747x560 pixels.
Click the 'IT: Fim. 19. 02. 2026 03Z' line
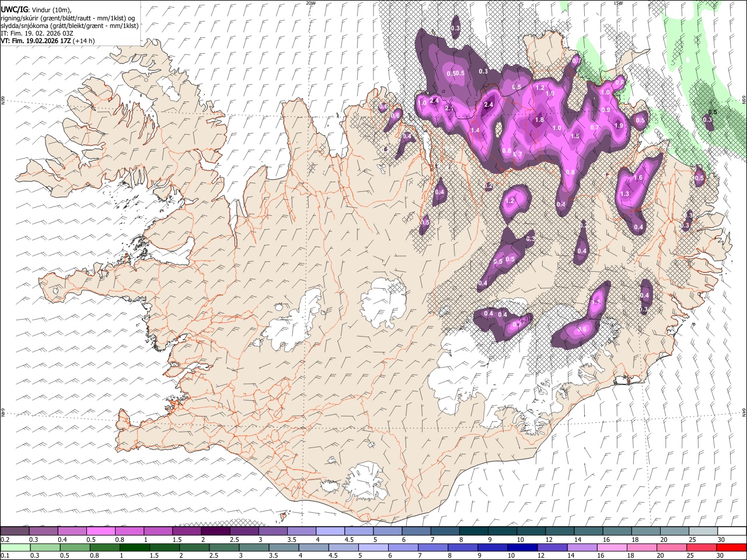coord(37,33)
